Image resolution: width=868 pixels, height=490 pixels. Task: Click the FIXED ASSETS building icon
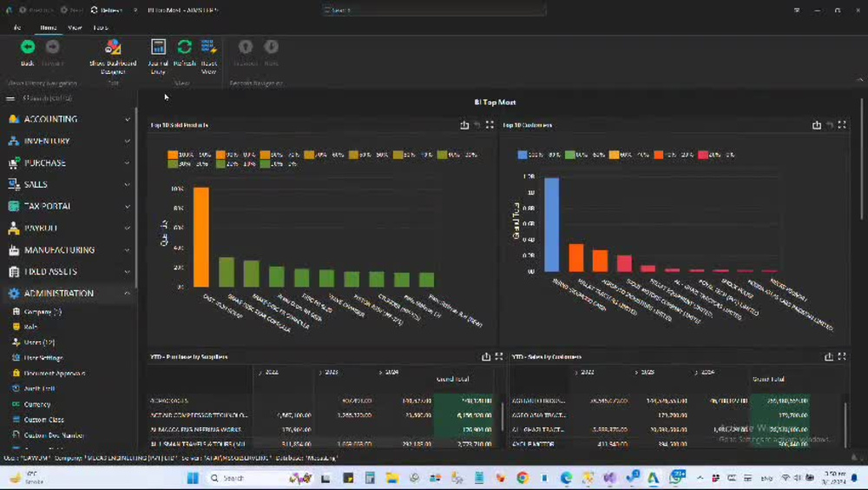tap(14, 272)
